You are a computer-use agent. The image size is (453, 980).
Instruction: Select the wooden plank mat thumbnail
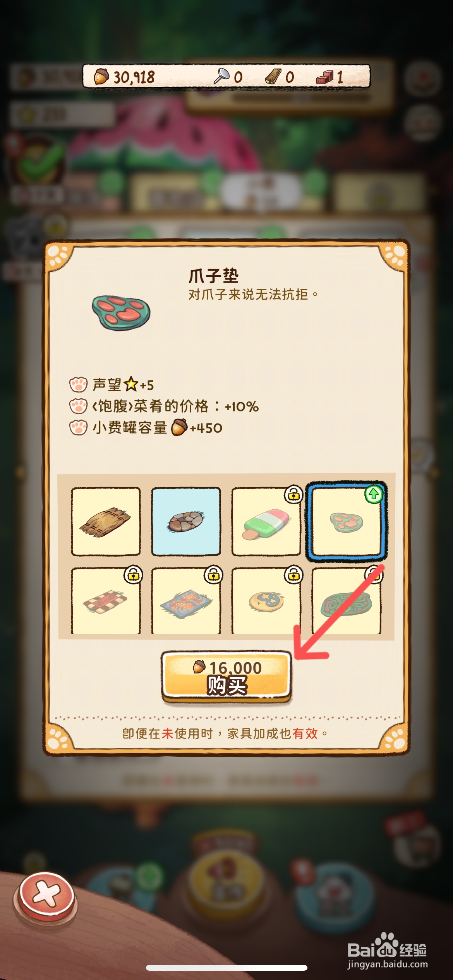coord(106,522)
